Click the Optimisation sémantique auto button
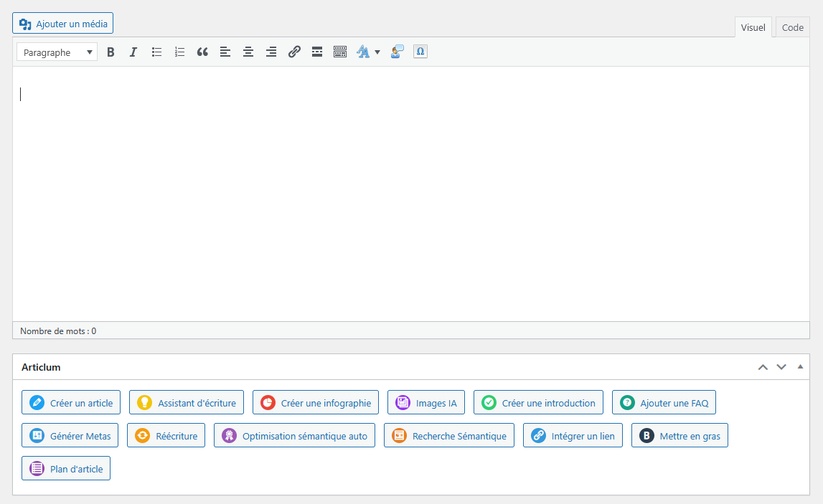Image resolution: width=823 pixels, height=504 pixels. (294, 436)
